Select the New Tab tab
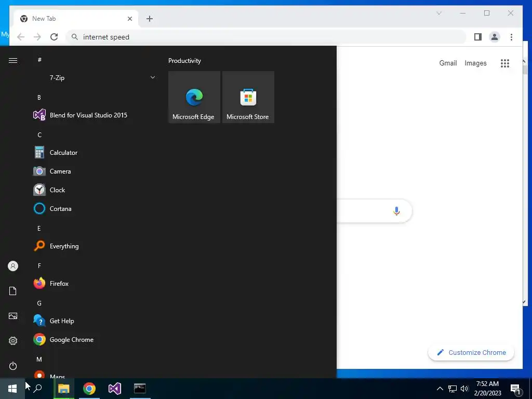Image resolution: width=532 pixels, height=399 pixels. 76,19
